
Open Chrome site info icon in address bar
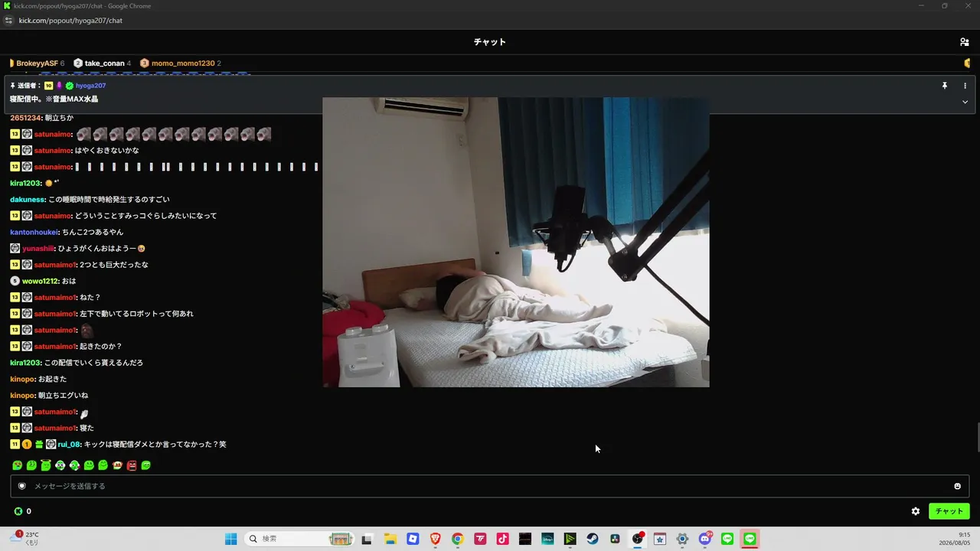pyautogui.click(x=8, y=21)
